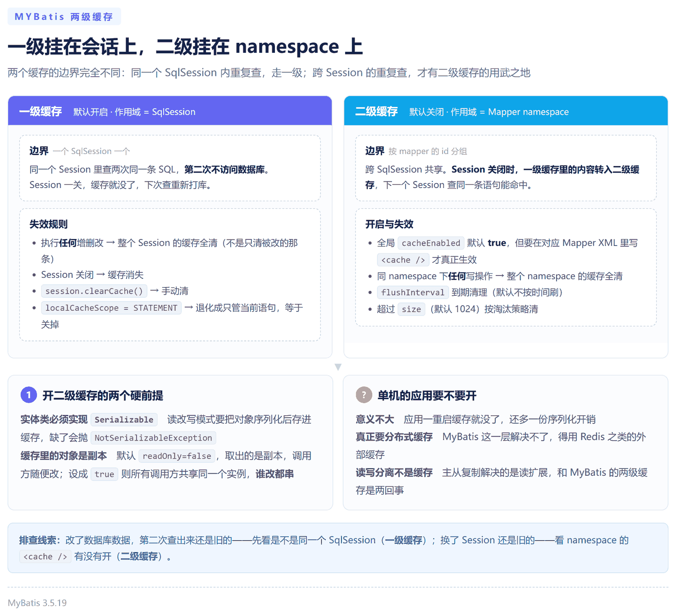Click the question mark circle badge
This screenshot has width=676, height=616.
[x=364, y=395]
